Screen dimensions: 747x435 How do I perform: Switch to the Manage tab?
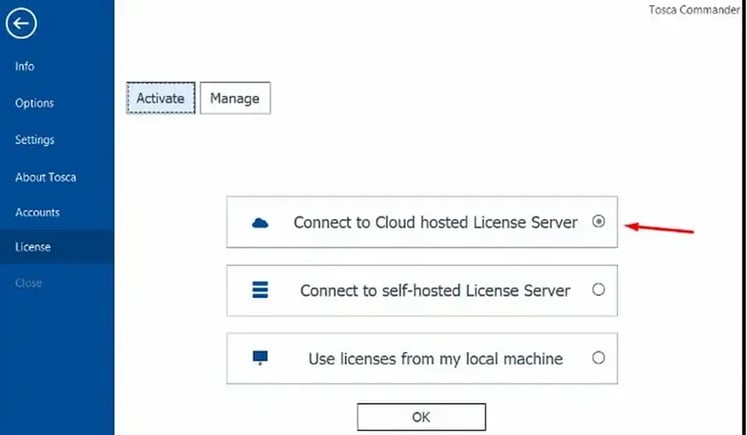tap(235, 98)
